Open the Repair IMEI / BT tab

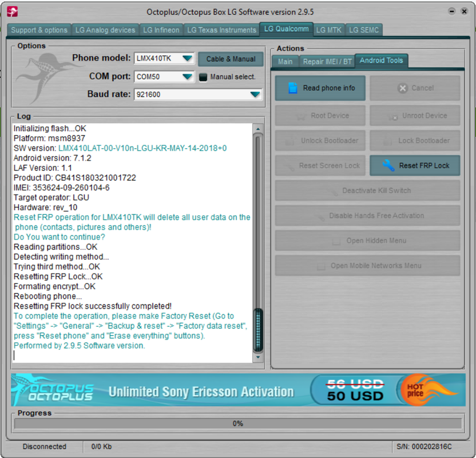[327, 62]
